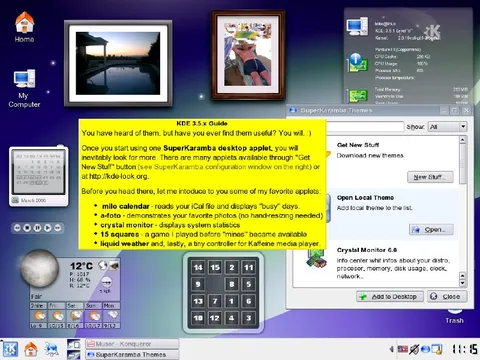Click the theme list scrollbar thumb

point(463,164)
